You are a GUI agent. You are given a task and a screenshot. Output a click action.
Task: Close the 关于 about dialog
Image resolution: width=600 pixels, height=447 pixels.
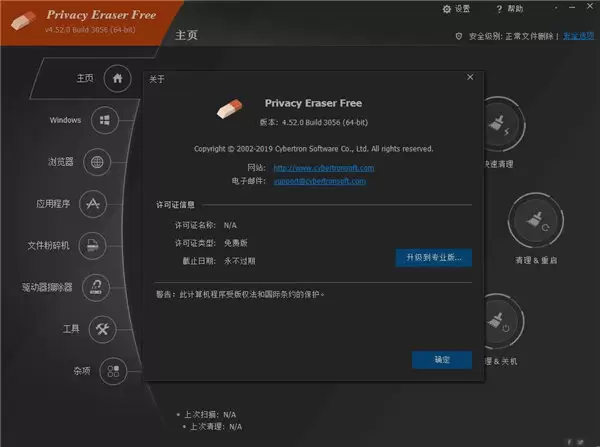(x=470, y=77)
